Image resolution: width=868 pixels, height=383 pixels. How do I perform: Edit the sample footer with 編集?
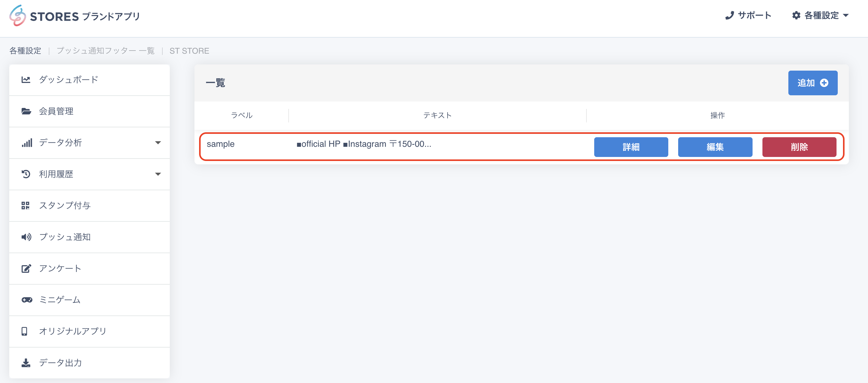[x=715, y=147]
